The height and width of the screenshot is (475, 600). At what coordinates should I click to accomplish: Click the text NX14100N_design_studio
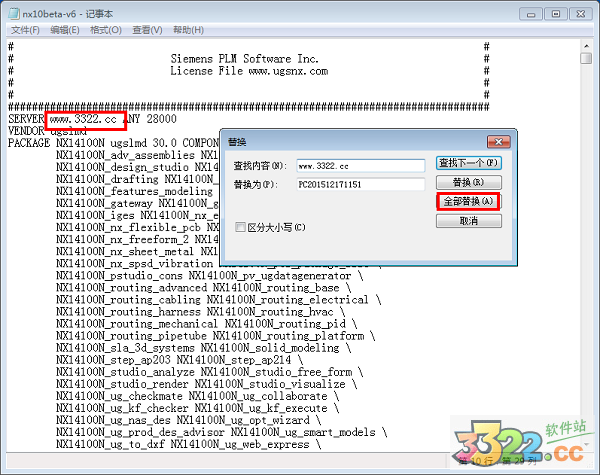[122, 167]
